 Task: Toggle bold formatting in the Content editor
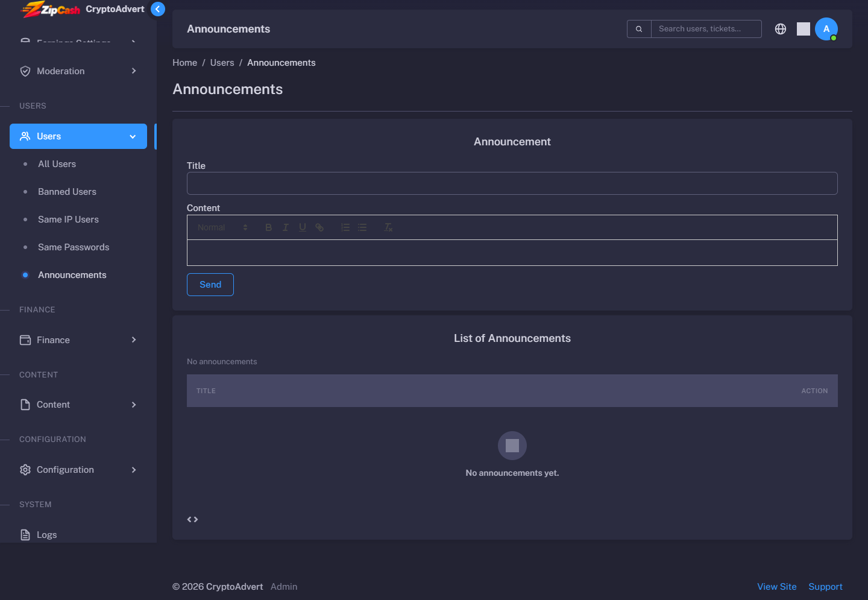269,227
